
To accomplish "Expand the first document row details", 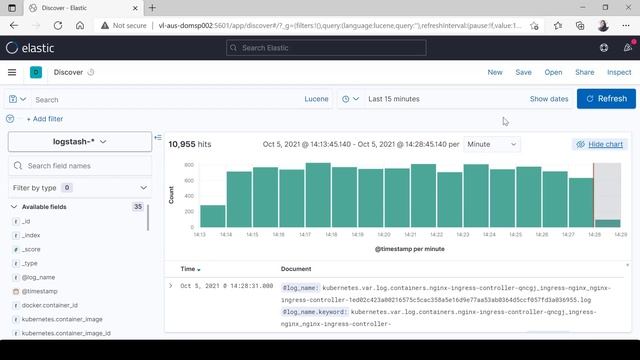I will (x=171, y=286).
